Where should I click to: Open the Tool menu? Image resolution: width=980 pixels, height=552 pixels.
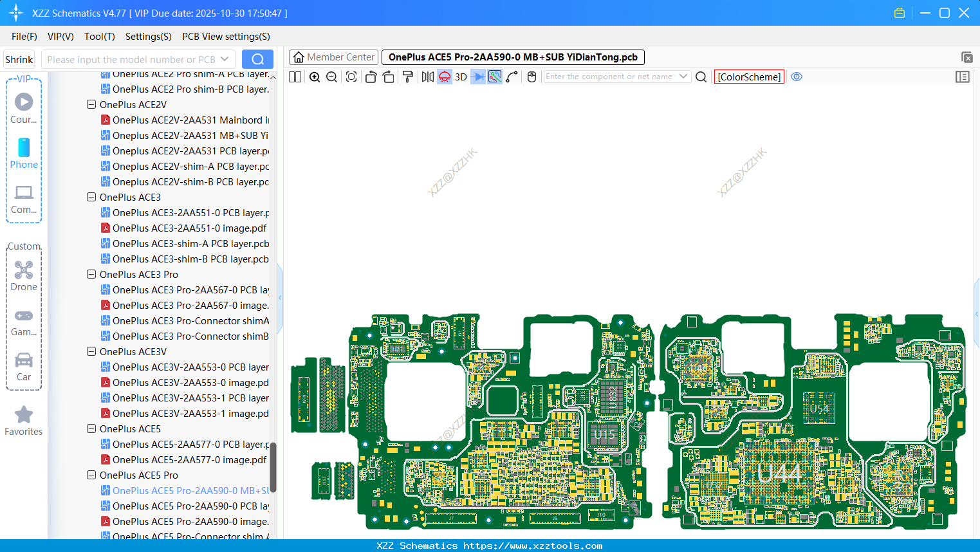click(100, 37)
